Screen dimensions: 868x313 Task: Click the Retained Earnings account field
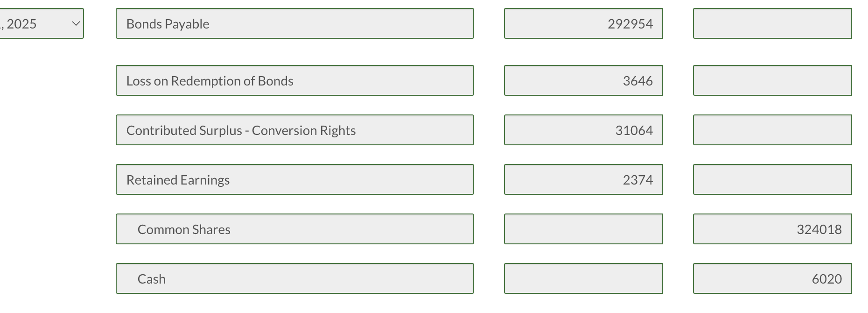click(x=295, y=179)
